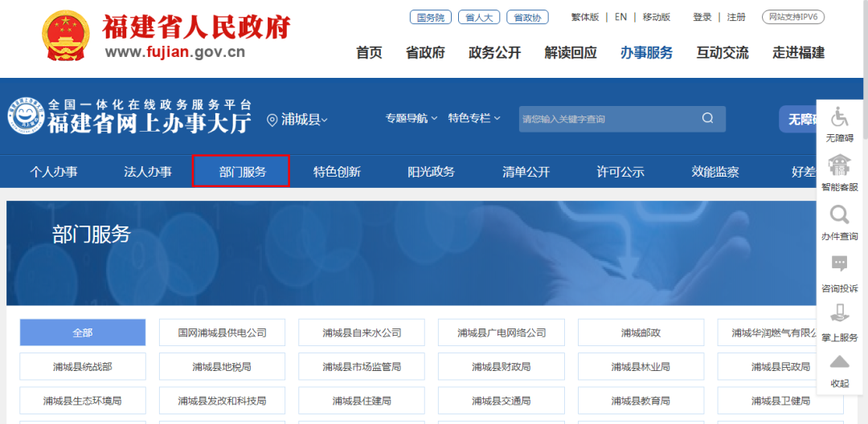
Task: Select 浦城县教育局 department
Action: point(641,401)
